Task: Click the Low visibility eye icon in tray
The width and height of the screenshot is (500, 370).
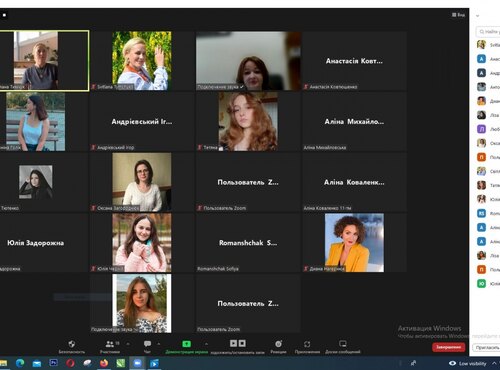Action: (x=452, y=363)
